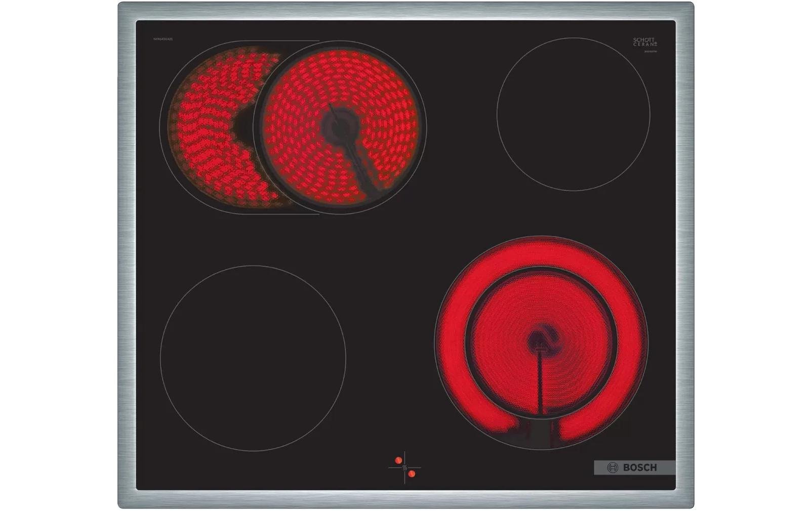Select the unlit bottom-left cooking zone

point(253,358)
